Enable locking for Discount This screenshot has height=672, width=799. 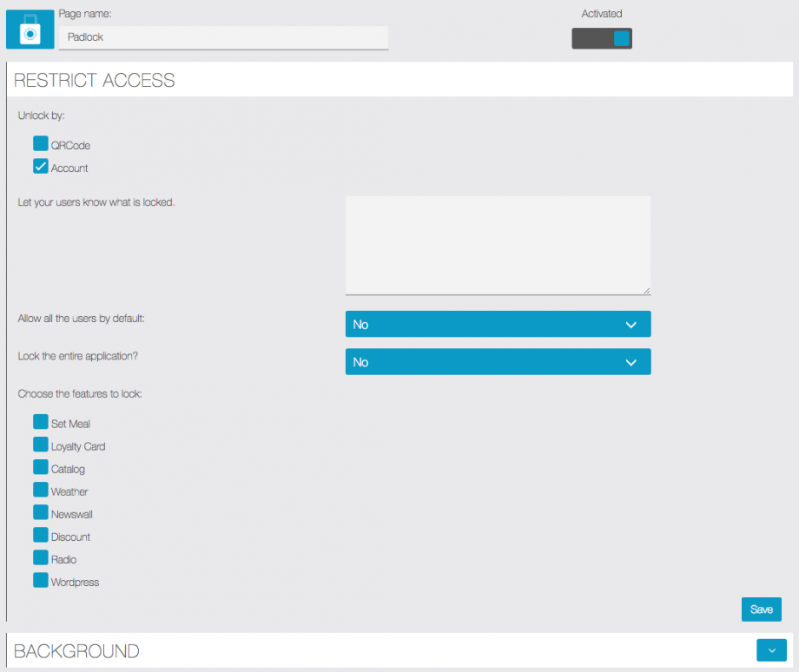41,535
